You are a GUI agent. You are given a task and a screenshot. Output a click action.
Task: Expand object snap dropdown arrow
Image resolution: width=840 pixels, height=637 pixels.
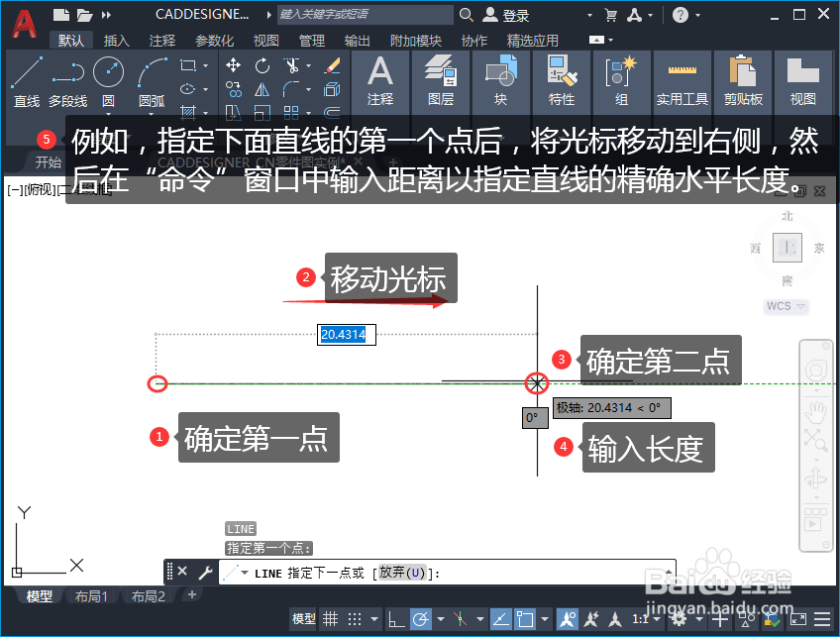pos(545,619)
